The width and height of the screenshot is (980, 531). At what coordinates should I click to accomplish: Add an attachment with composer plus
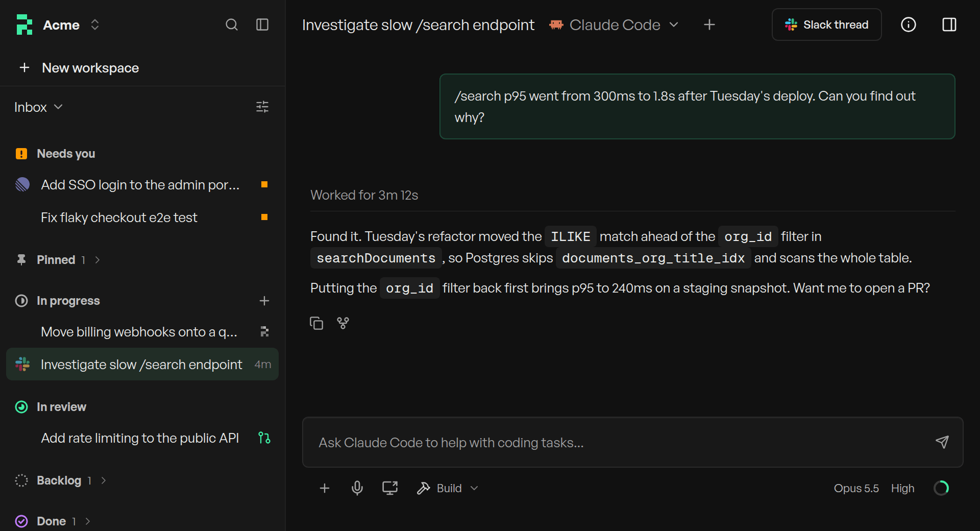pyautogui.click(x=325, y=488)
